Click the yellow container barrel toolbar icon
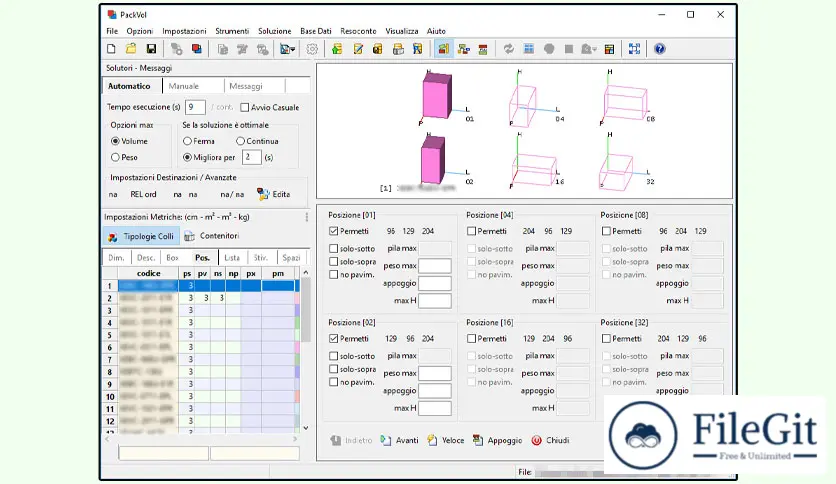The height and width of the screenshot is (484, 836). click(377, 49)
